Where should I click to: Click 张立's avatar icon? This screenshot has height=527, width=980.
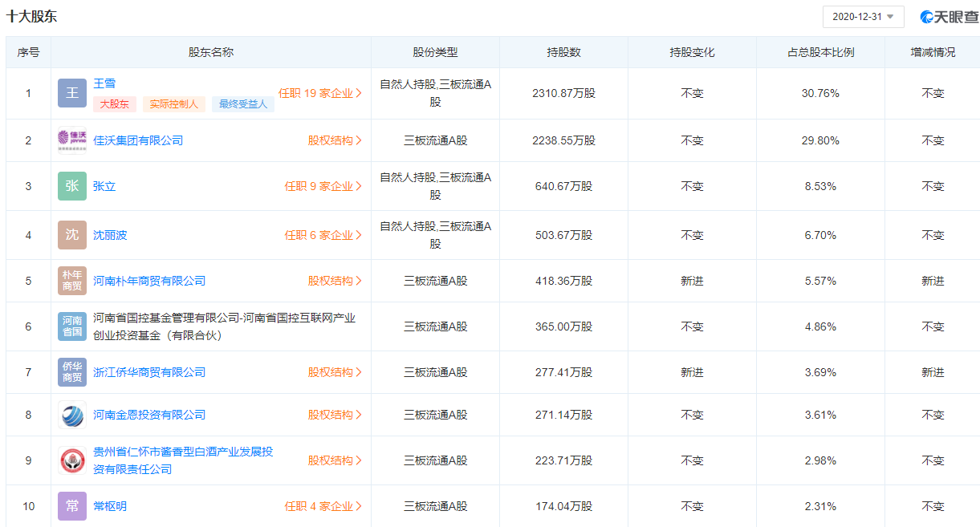tap(72, 186)
